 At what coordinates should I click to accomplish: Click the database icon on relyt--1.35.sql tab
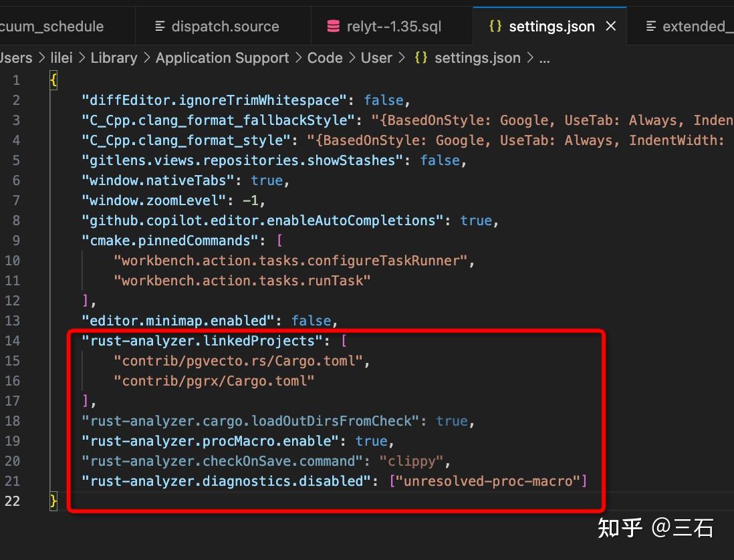click(332, 26)
